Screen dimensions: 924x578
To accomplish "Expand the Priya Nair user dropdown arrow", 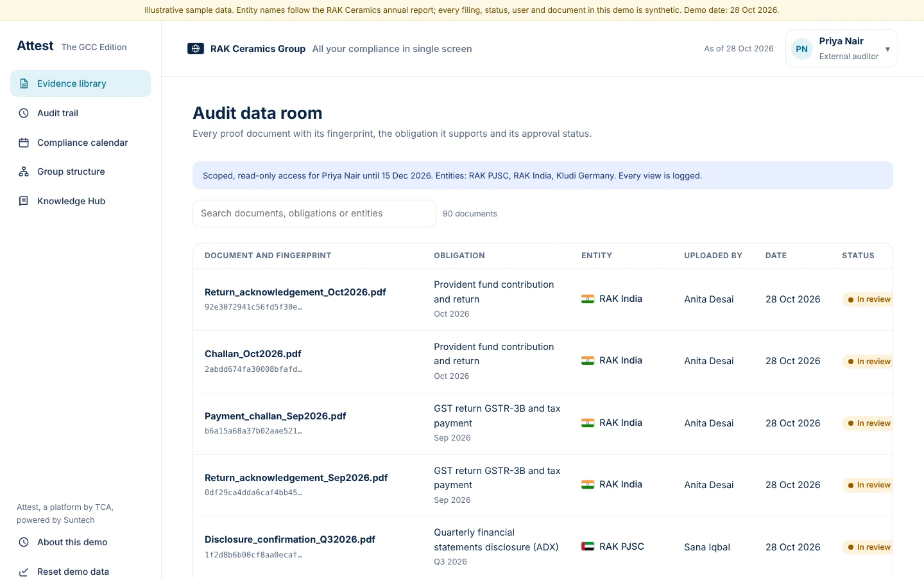I will click(x=887, y=49).
